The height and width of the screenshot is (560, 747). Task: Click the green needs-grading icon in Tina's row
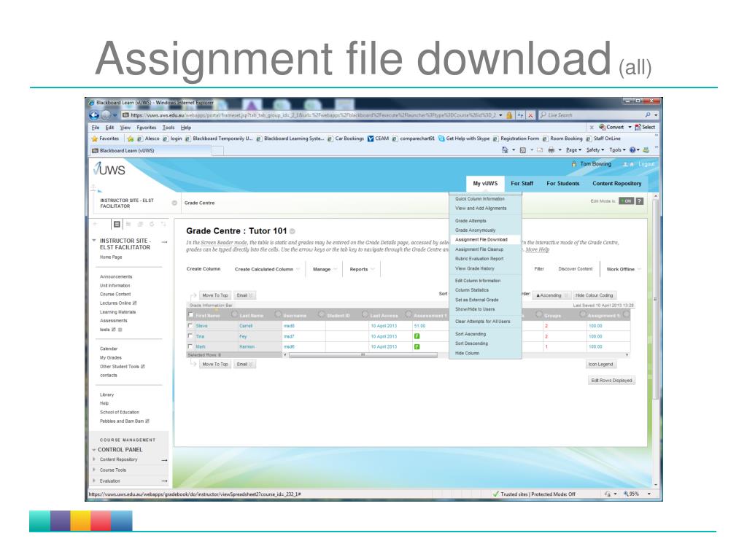click(417, 336)
